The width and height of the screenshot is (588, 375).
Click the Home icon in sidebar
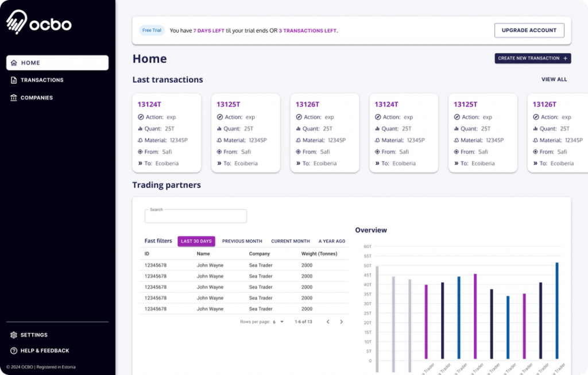14,63
